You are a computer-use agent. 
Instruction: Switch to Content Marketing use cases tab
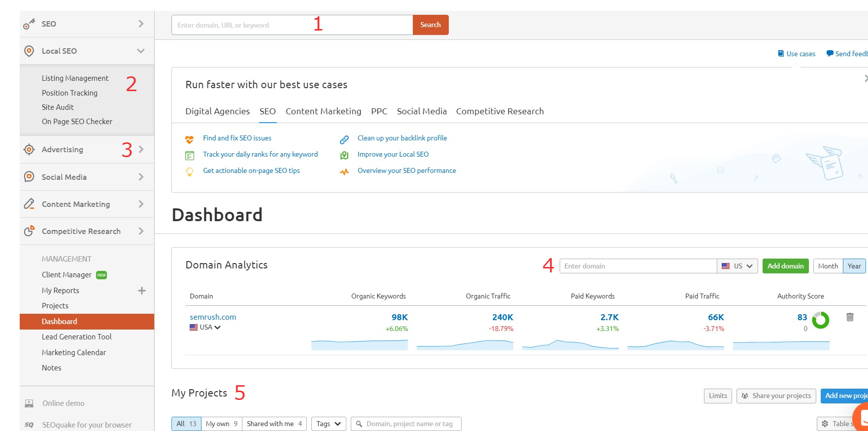[x=323, y=111]
